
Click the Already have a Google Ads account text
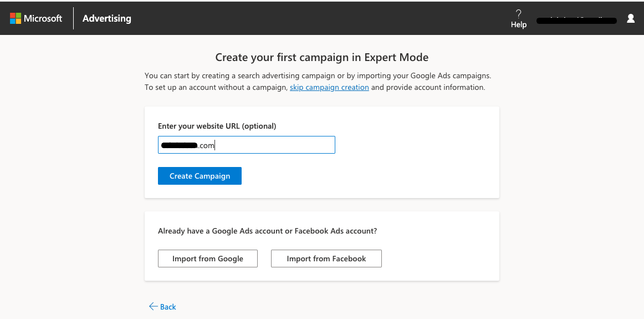point(267,231)
